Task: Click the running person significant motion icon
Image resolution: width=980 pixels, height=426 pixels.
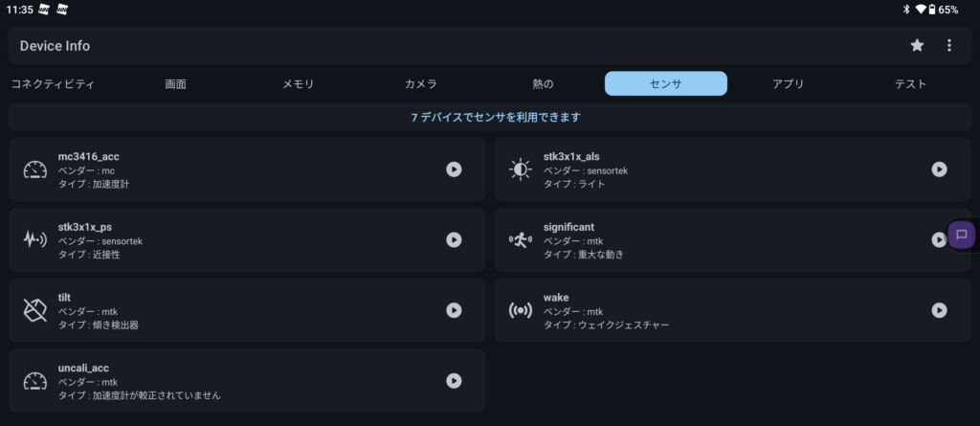Action: coord(520,239)
